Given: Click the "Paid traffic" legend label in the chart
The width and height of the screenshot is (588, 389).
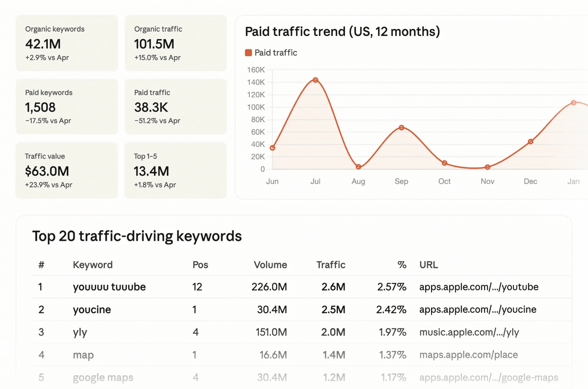Looking at the screenshot, I should pos(276,53).
